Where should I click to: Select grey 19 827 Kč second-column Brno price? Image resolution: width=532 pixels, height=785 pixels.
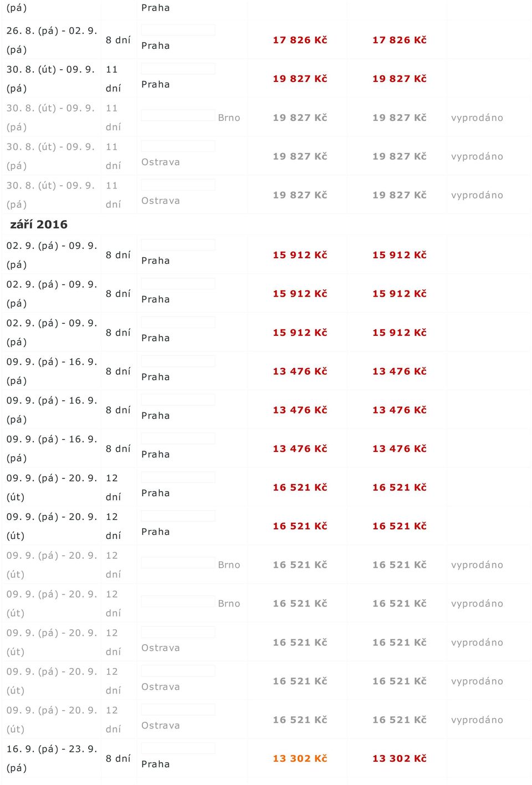point(400,118)
